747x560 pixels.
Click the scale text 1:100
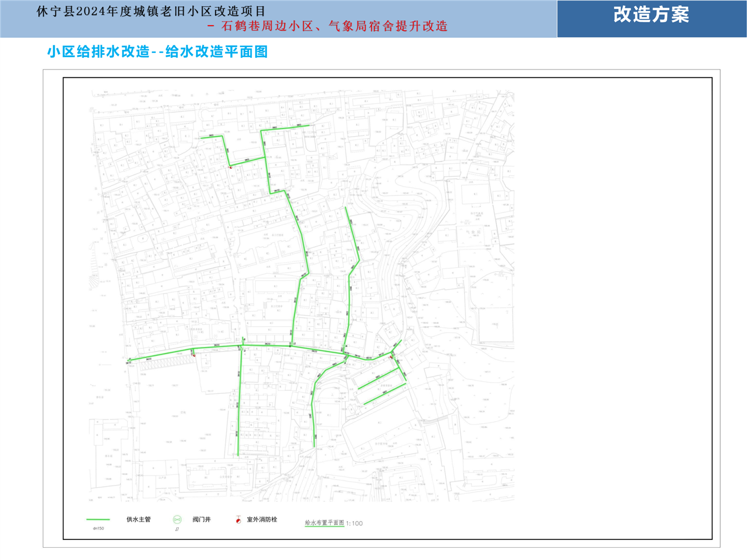(x=355, y=523)
